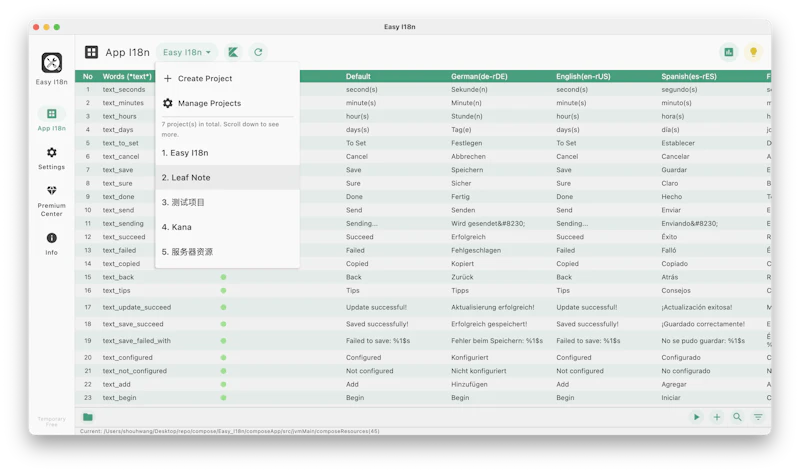The image size is (800, 473).
Task: Click green status dot for text_save_failed_with
Action: pyautogui.click(x=223, y=341)
